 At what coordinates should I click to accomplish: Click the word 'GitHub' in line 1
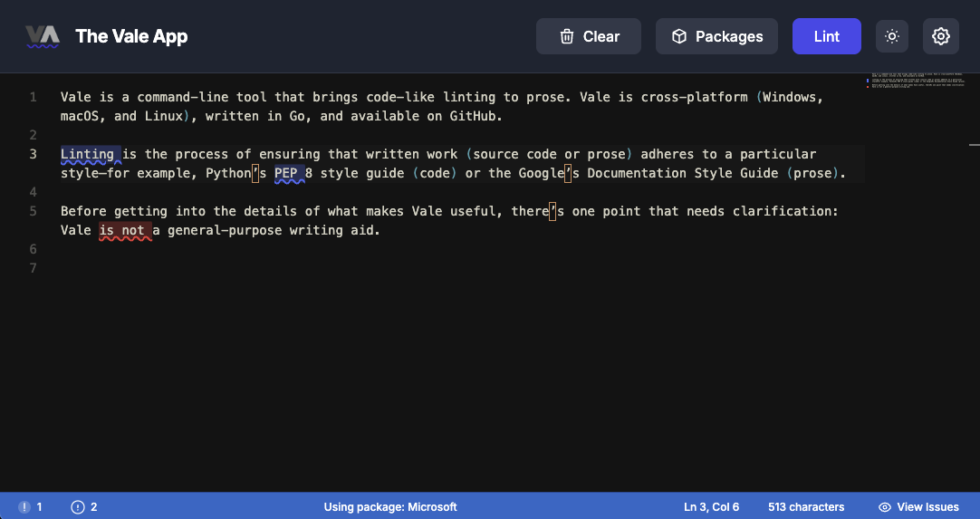[473, 116]
